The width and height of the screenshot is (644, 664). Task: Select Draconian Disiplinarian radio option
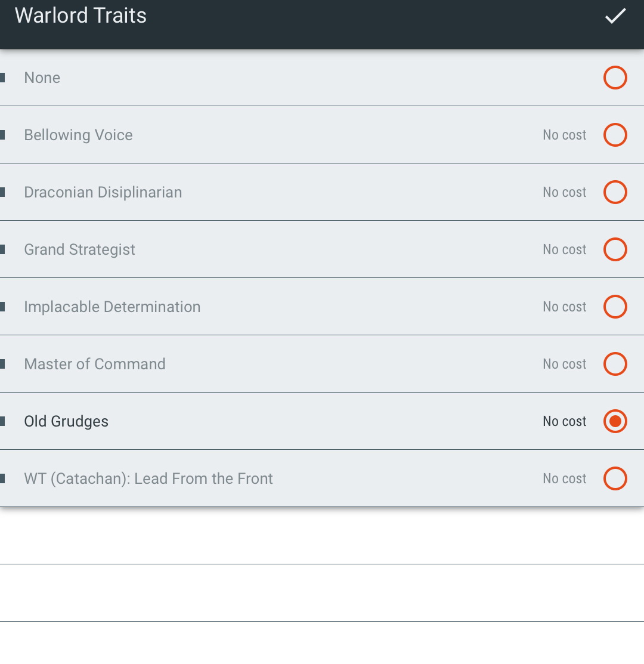click(x=615, y=192)
